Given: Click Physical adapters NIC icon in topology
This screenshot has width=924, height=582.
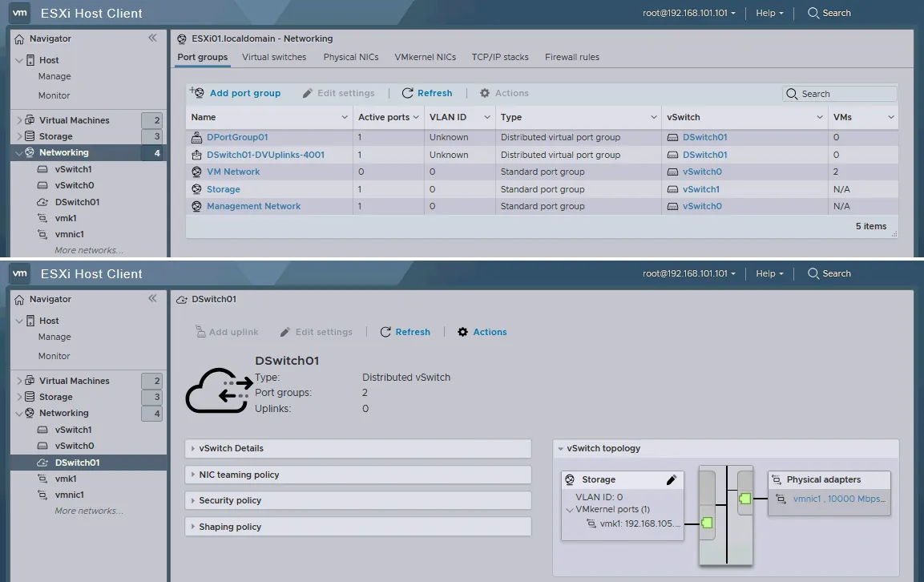Looking at the screenshot, I should (777, 480).
